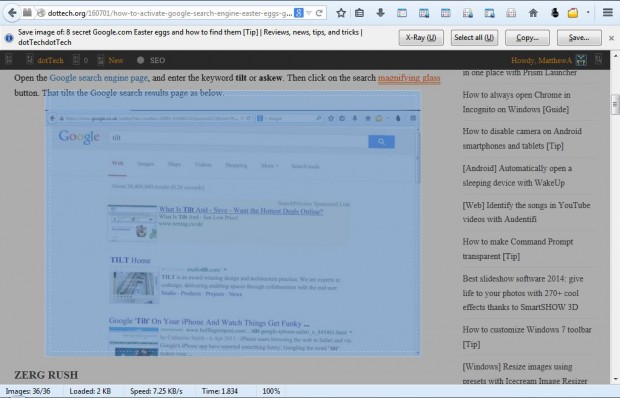620x398 pixels.
Task: Click the Copy... button
Action: coord(527,38)
